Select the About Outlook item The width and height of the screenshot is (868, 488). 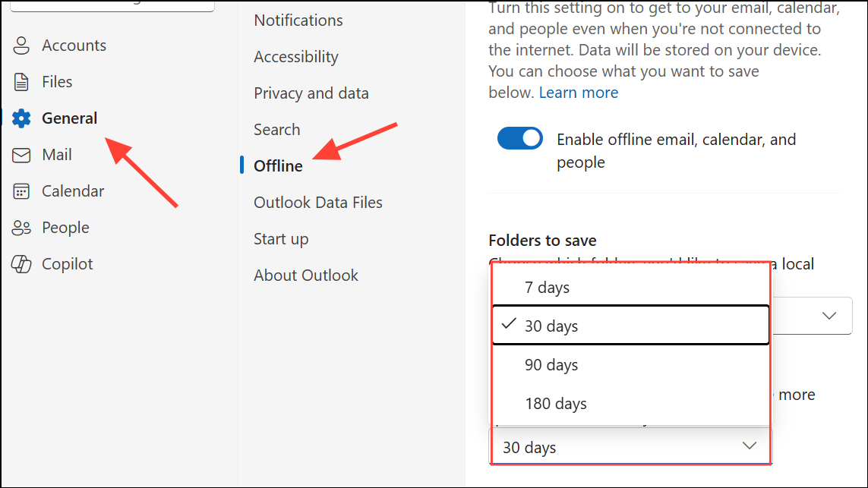pyautogui.click(x=305, y=275)
